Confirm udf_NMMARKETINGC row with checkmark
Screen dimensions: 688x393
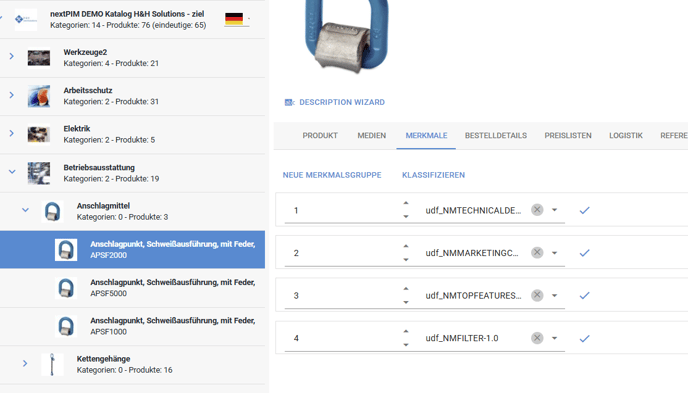(x=584, y=253)
